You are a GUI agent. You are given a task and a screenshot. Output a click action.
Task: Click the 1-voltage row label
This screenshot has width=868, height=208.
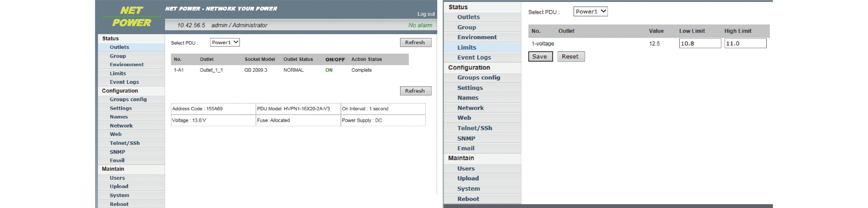(543, 44)
